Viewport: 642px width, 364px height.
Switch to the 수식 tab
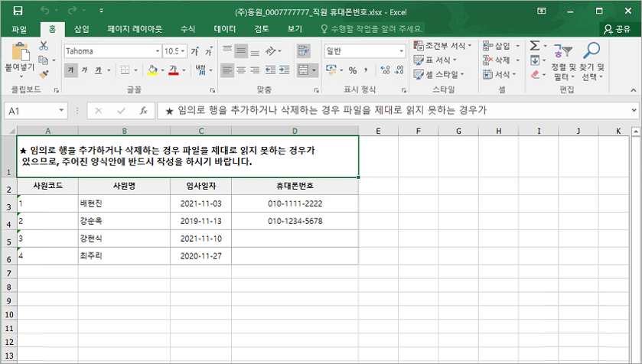188,29
